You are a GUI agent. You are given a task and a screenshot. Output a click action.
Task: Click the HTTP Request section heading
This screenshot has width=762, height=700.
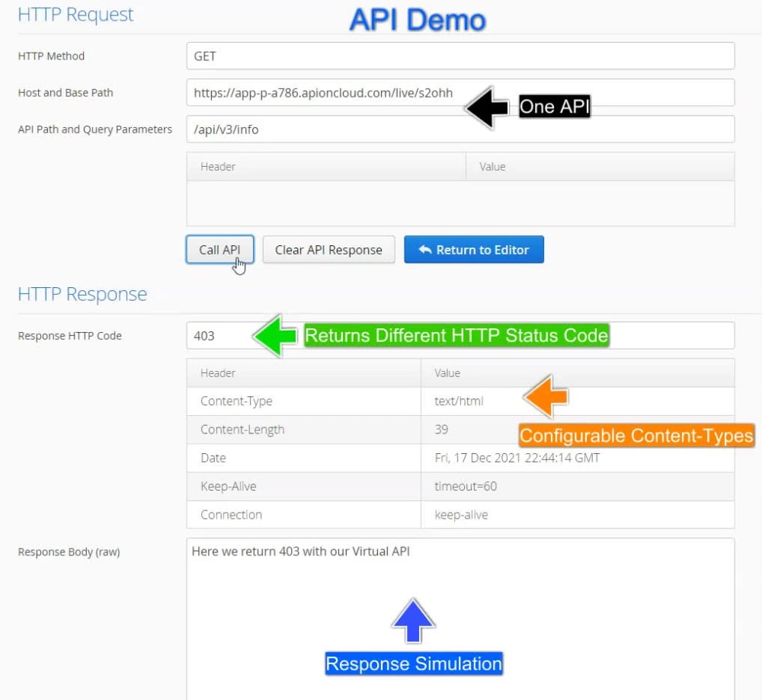point(75,14)
